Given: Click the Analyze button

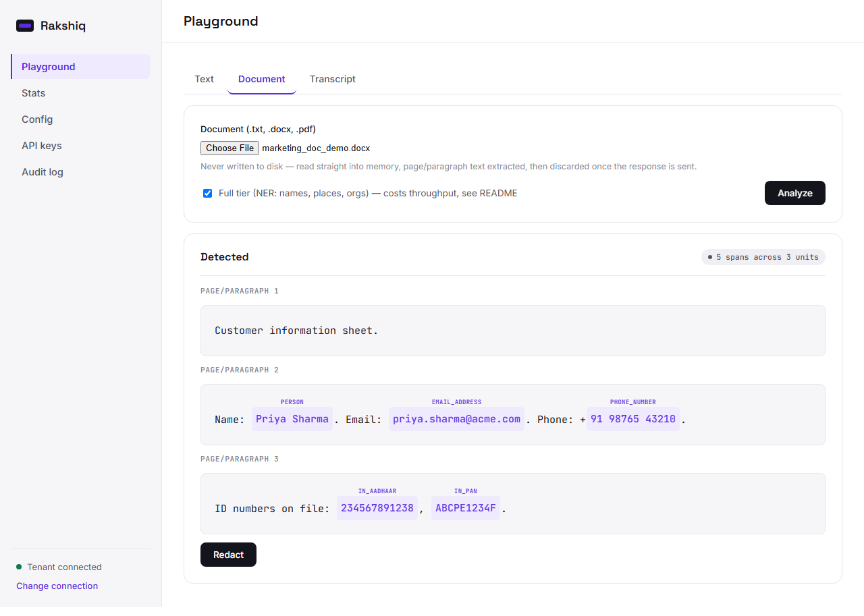Looking at the screenshot, I should click(x=794, y=193).
